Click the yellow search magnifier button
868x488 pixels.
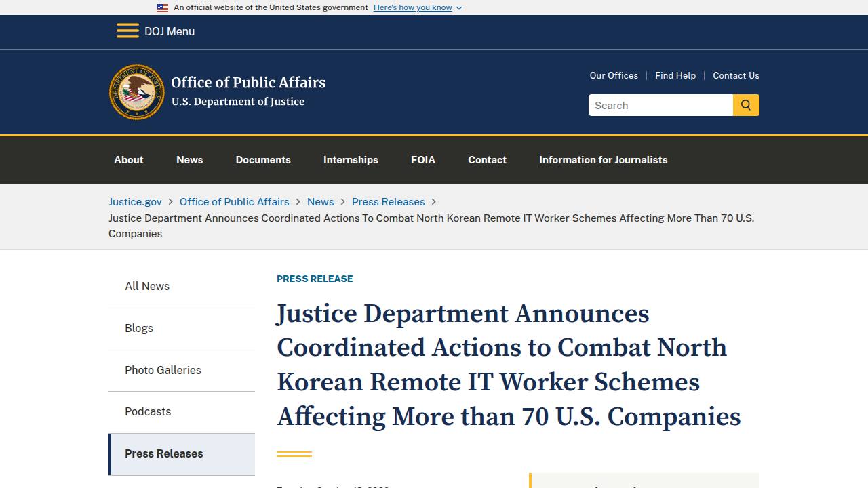click(x=746, y=105)
